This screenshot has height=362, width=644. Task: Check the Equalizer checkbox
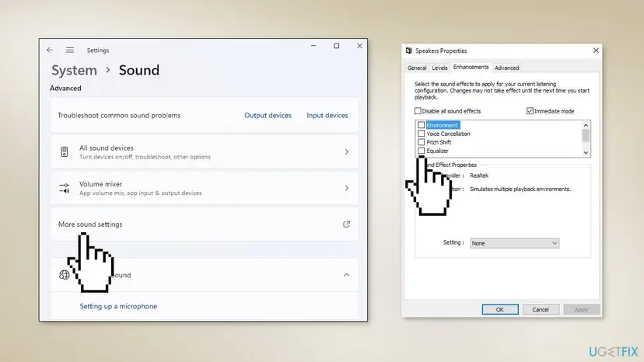coord(421,151)
